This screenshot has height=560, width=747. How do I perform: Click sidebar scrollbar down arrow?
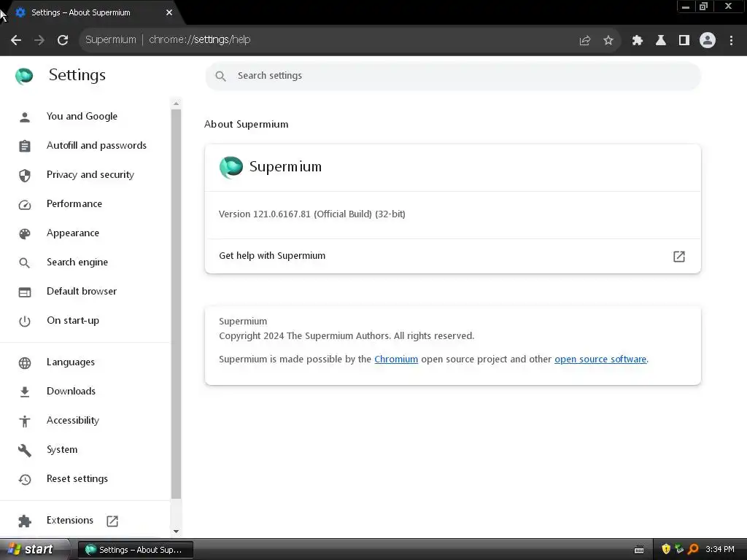177,532
